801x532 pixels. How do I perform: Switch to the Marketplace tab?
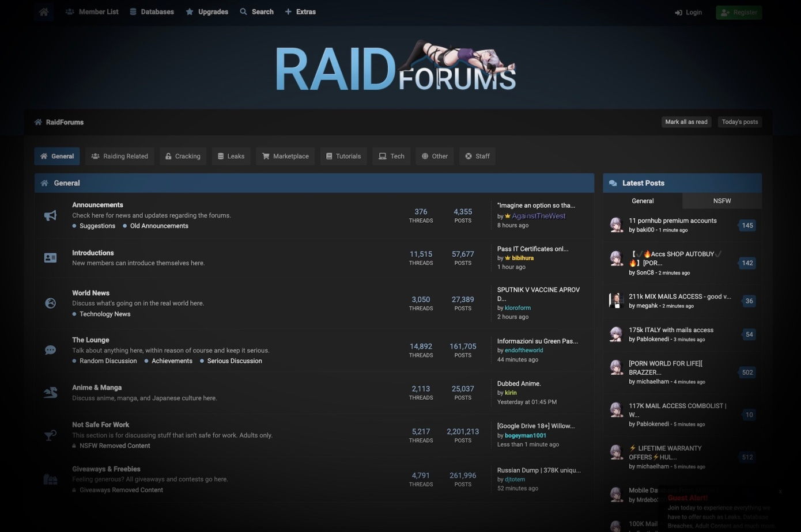285,156
